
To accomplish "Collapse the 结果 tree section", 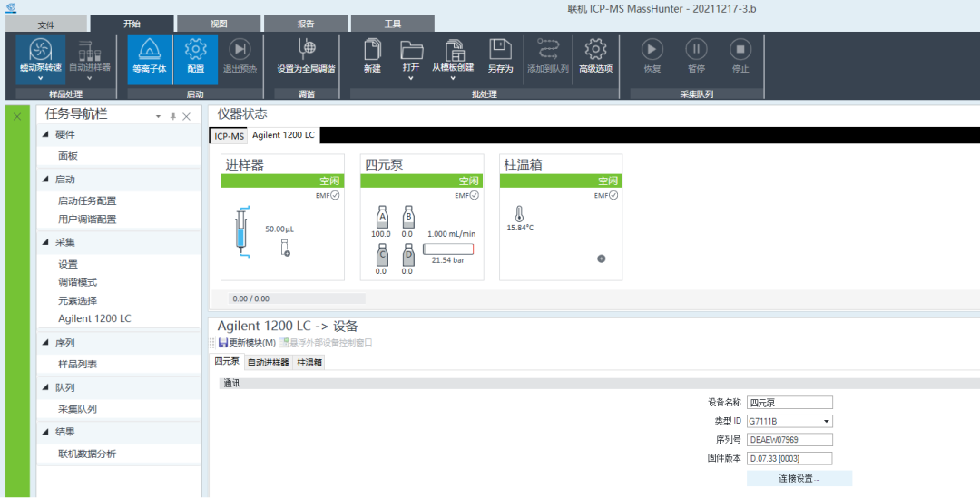I will (x=45, y=432).
